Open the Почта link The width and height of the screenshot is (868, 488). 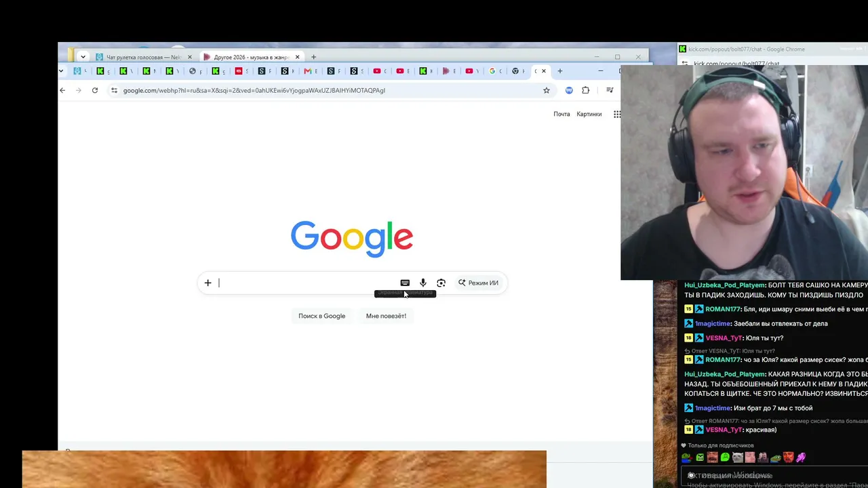pyautogui.click(x=561, y=114)
